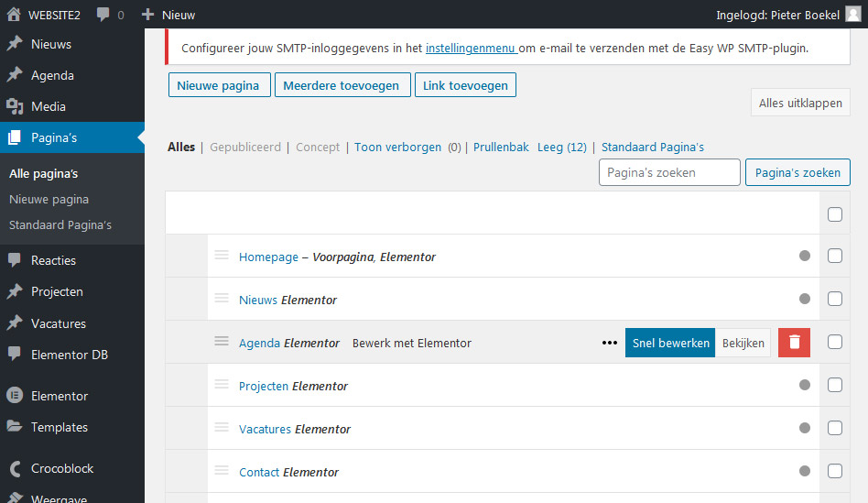Open the three-dots menu on Agenda row
The width and height of the screenshot is (868, 503).
coord(610,343)
